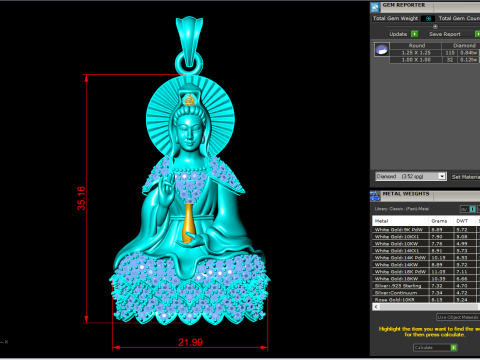Click the 32 gem count cell
The height and width of the screenshot is (360, 480).
point(450,60)
